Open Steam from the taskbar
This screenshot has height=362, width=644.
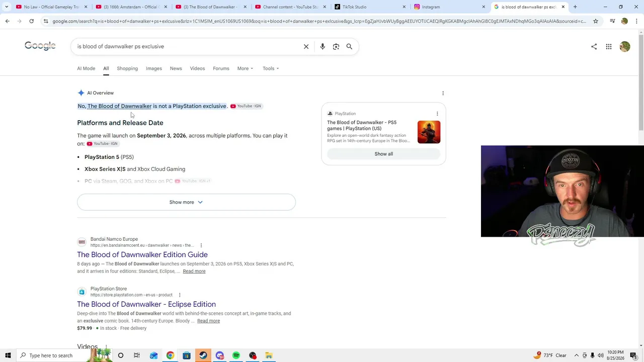(203, 355)
